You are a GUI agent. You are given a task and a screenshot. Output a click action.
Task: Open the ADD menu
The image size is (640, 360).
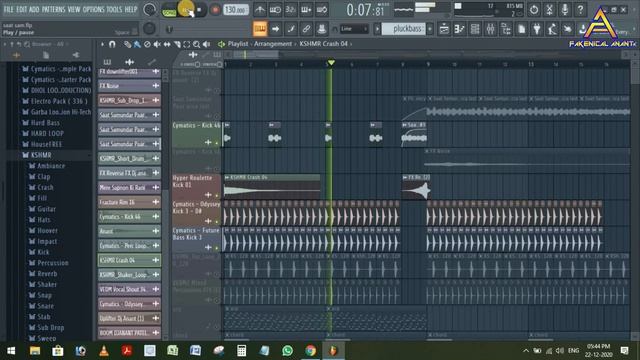pyautogui.click(x=34, y=9)
